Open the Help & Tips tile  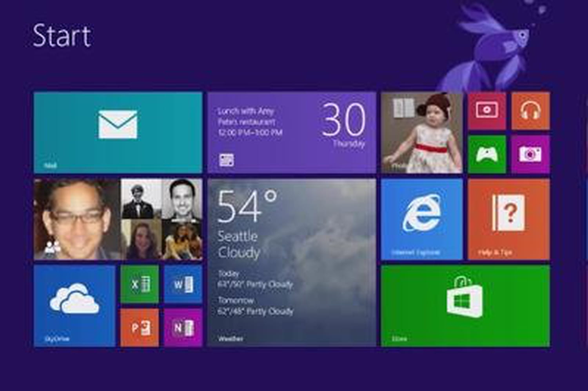(508, 219)
